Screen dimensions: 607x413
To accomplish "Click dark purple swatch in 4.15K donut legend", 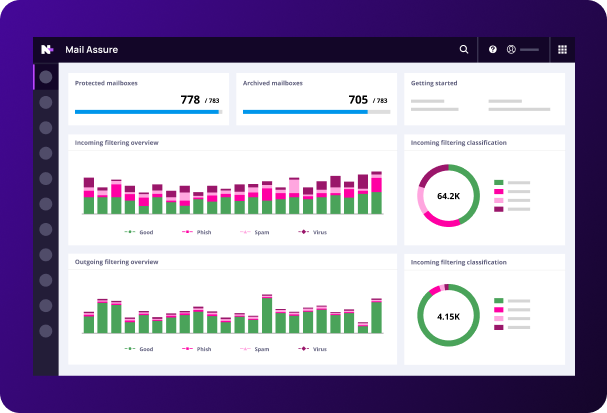I will click(499, 327).
